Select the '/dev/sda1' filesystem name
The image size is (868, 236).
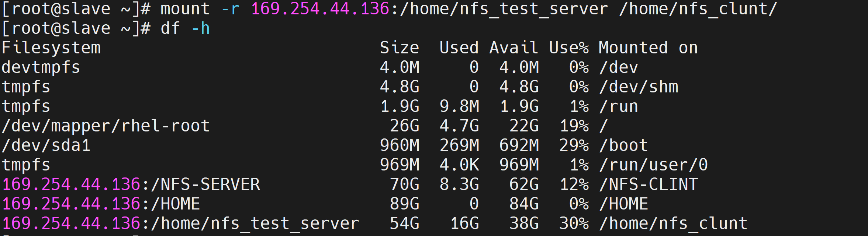(x=46, y=145)
